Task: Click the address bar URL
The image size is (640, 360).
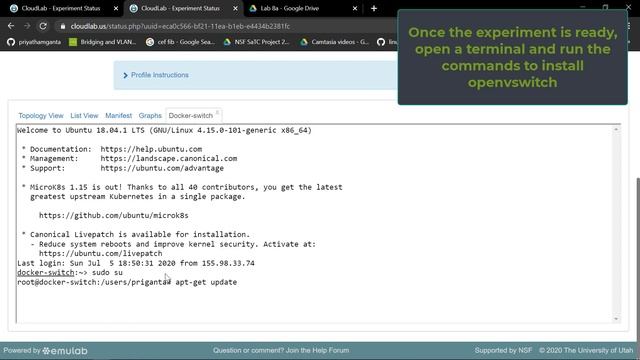Action: pos(180,27)
